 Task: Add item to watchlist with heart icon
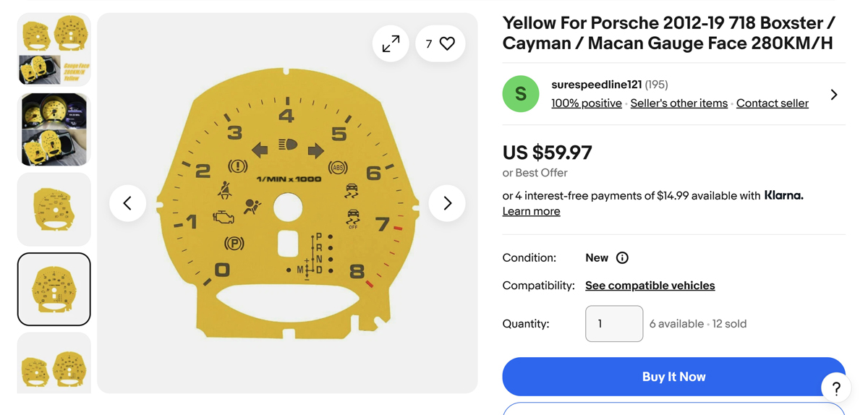click(441, 44)
